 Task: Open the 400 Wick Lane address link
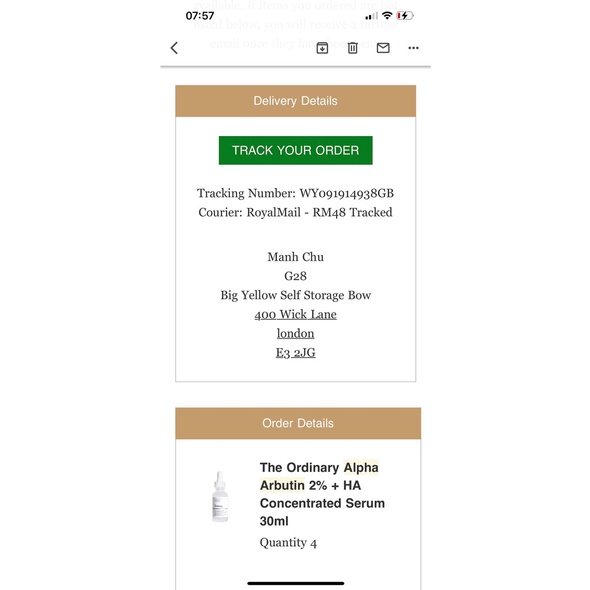(295, 314)
